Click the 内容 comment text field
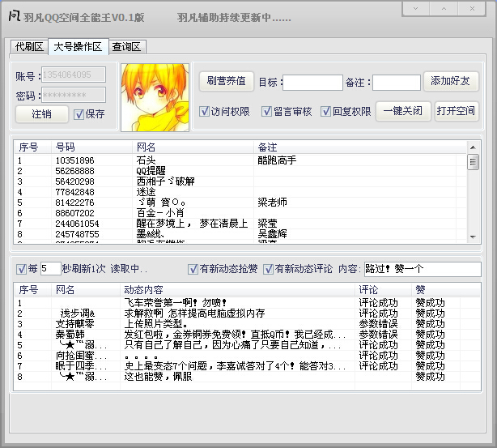This screenshot has width=497, height=448. coord(423,269)
